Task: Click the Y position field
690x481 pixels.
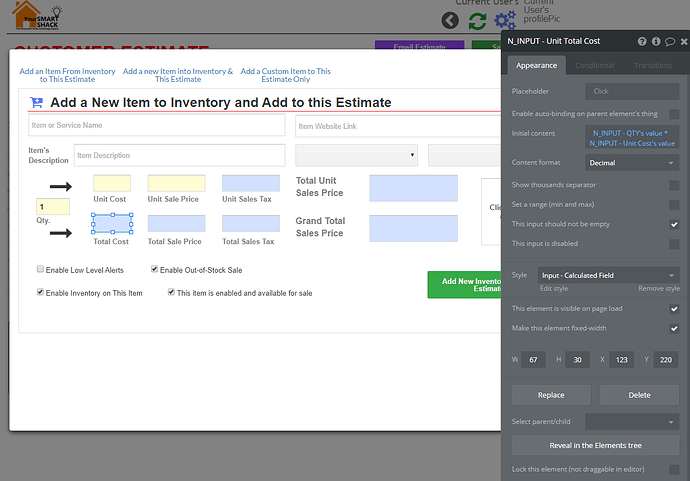Action: (666, 360)
